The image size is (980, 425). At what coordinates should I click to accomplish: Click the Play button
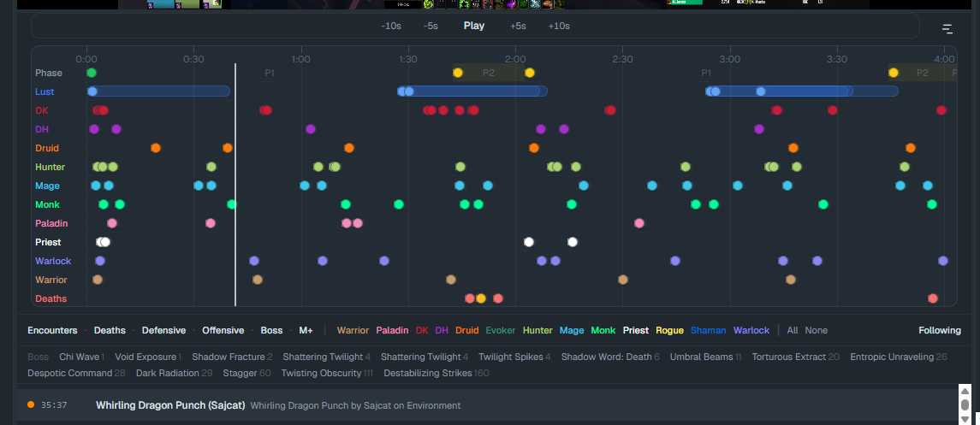[474, 27]
